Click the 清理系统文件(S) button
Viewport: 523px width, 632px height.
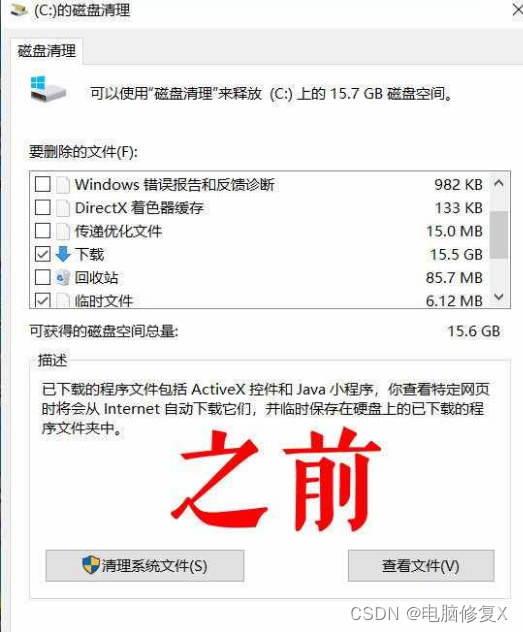pyautogui.click(x=145, y=565)
